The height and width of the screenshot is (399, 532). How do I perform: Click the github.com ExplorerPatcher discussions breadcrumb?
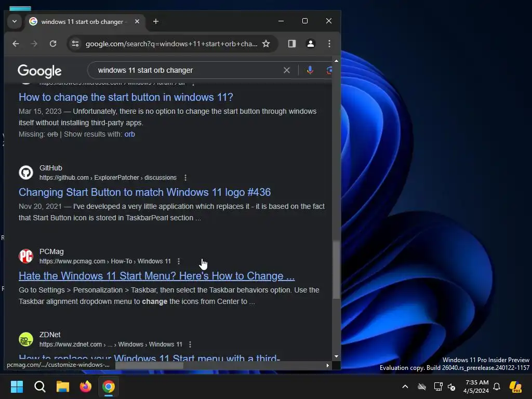coord(108,178)
